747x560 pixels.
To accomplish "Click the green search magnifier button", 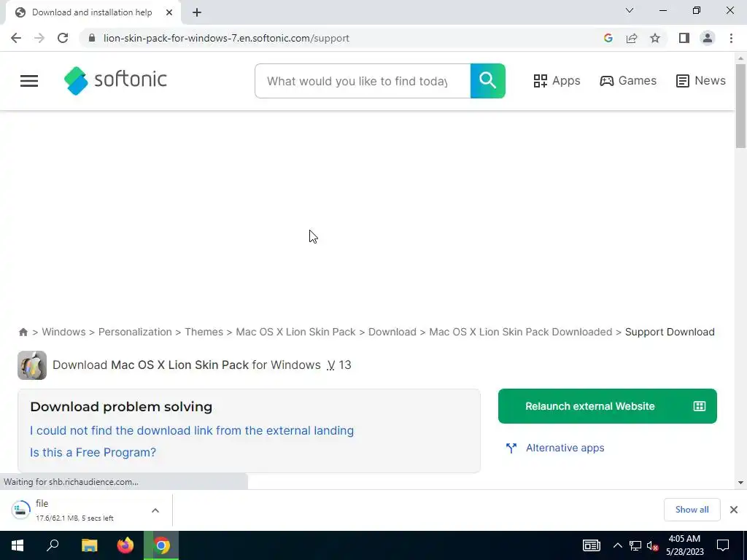I will pyautogui.click(x=487, y=81).
